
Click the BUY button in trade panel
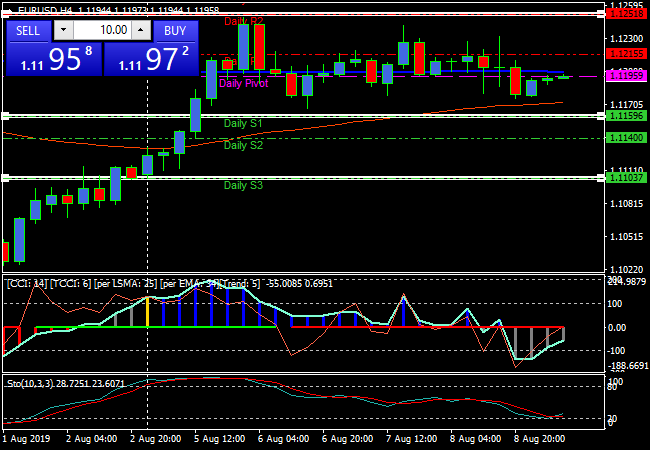point(175,30)
